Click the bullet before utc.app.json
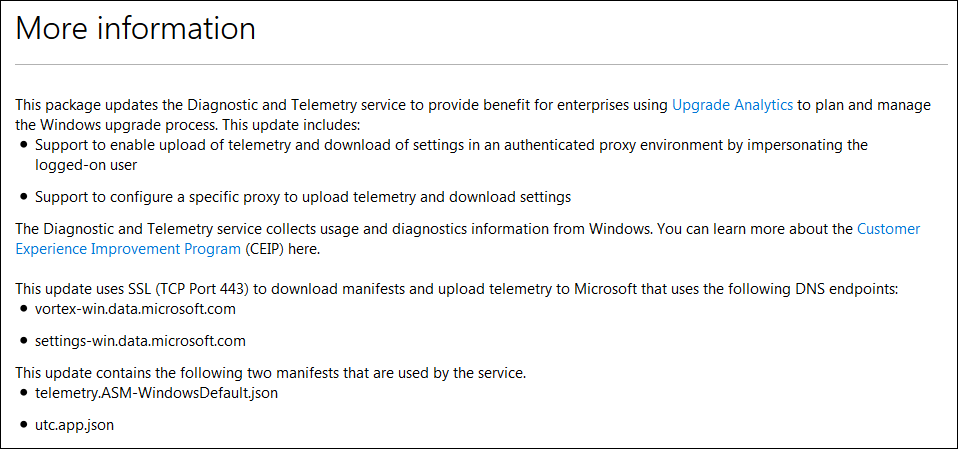Viewport: 958px width, 449px height. tap(24, 426)
